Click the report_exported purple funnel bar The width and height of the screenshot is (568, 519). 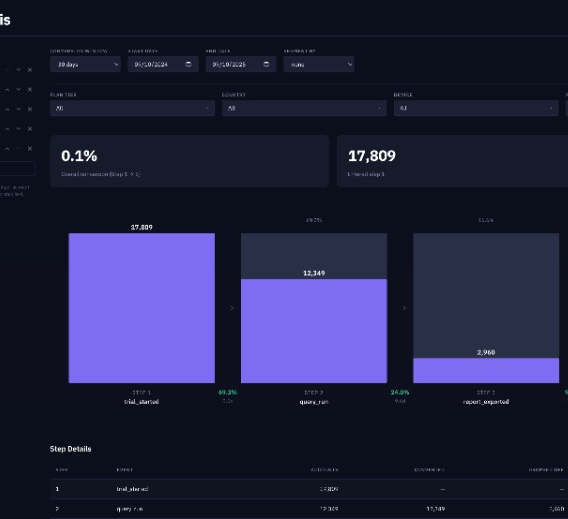pyautogui.click(x=486, y=370)
